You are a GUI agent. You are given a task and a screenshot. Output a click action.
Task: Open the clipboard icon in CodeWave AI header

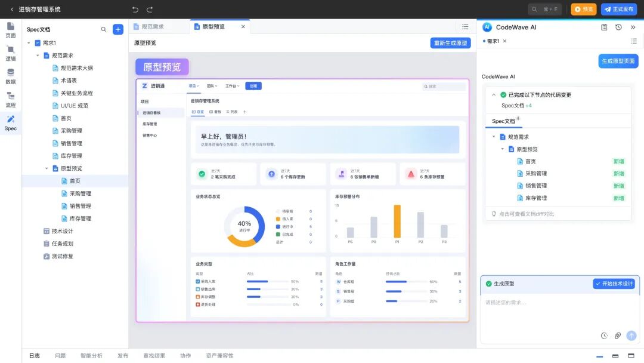tap(603, 27)
